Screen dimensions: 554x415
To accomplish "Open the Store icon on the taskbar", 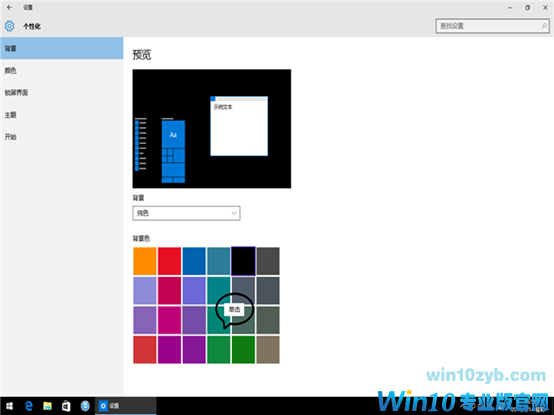I will click(66, 406).
